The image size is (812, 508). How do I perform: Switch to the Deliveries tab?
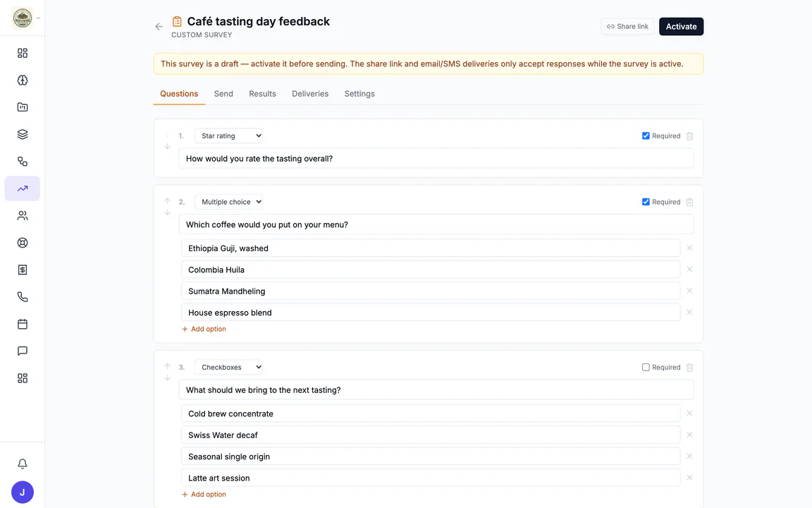tap(310, 94)
